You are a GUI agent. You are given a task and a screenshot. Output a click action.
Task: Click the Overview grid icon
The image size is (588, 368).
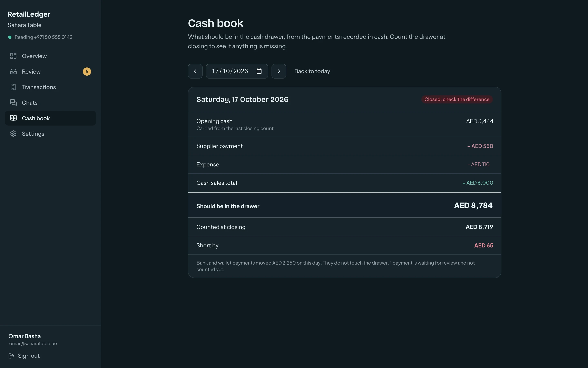(x=13, y=56)
